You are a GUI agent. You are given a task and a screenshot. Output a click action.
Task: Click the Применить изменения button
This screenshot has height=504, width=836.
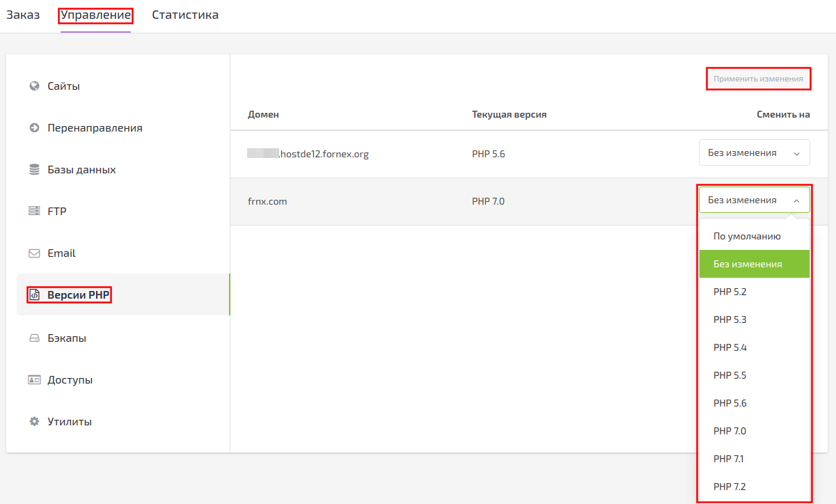(x=758, y=79)
